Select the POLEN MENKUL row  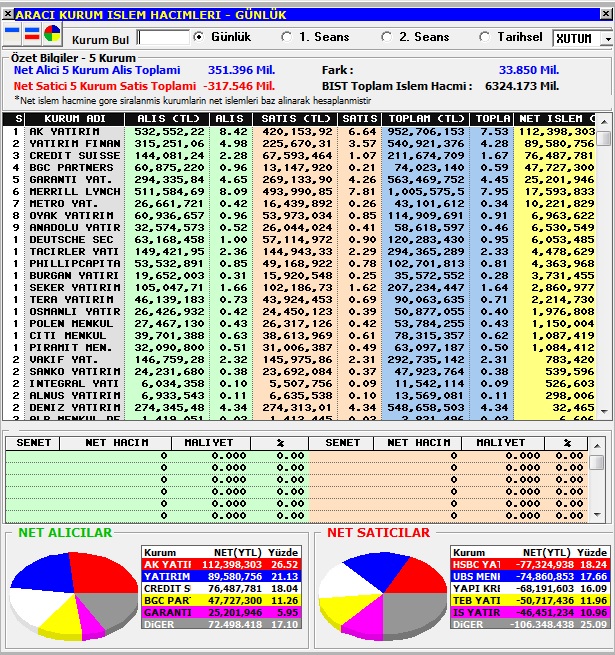(x=299, y=324)
